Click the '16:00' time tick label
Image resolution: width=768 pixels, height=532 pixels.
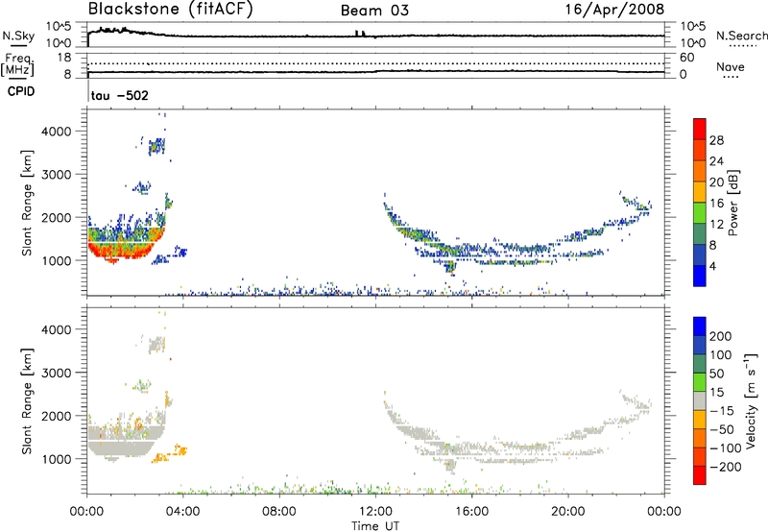point(471,512)
